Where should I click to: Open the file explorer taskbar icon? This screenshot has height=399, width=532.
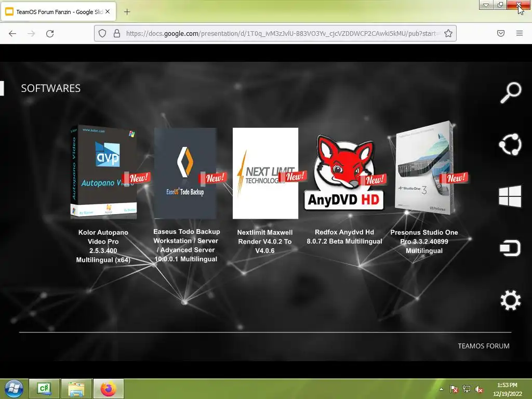tap(77, 389)
